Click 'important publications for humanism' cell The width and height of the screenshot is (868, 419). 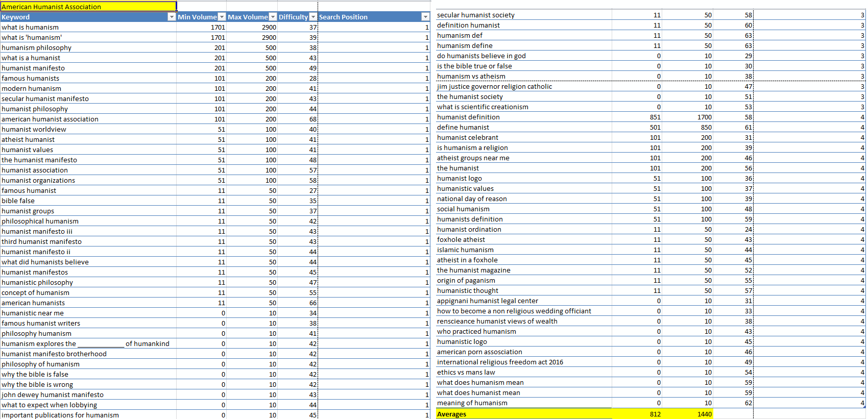[88, 415]
